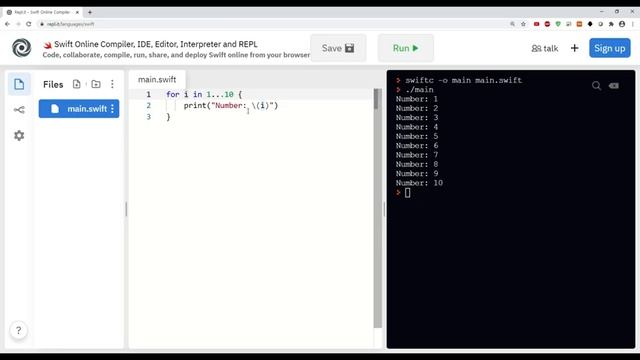Open main.swift file options menu
This screenshot has width=640, height=360.
pos(112,109)
